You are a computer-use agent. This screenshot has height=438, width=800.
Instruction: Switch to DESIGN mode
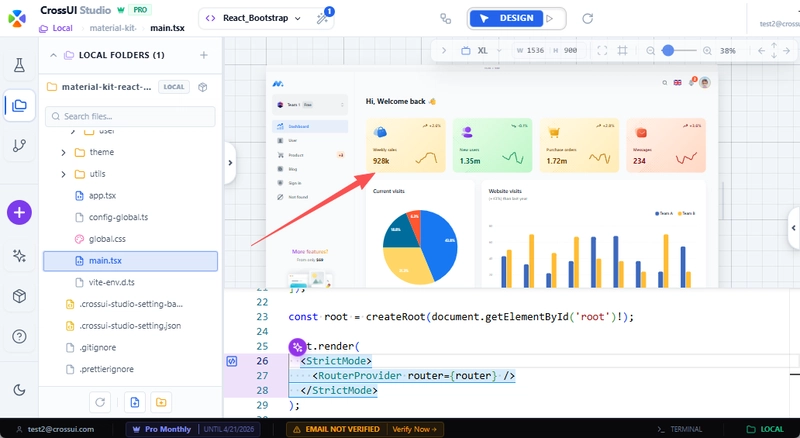pyautogui.click(x=506, y=18)
